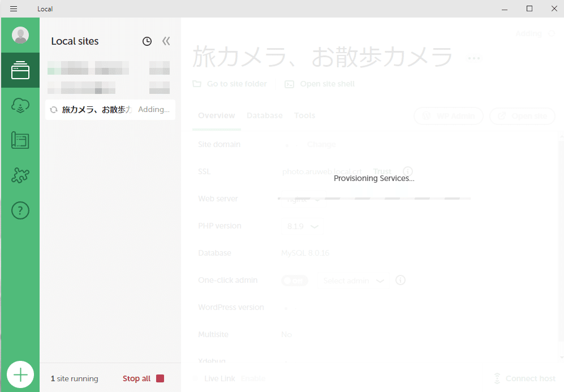This screenshot has height=392, width=564.
Task: Switch to the Database tab
Action: [265, 115]
